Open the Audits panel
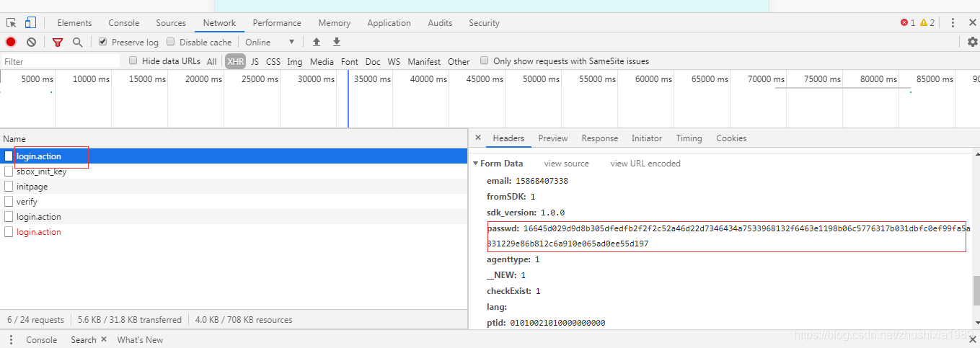 tap(440, 23)
